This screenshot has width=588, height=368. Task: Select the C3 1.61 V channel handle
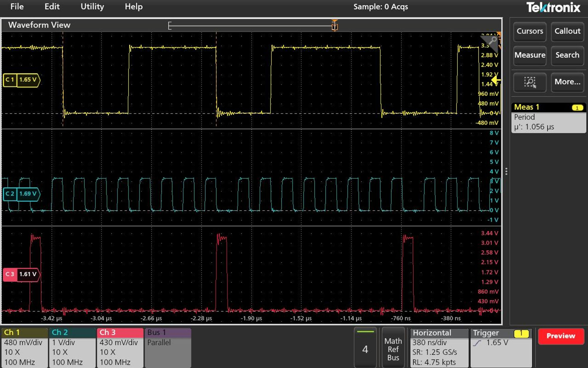click(x=21, y=274)
